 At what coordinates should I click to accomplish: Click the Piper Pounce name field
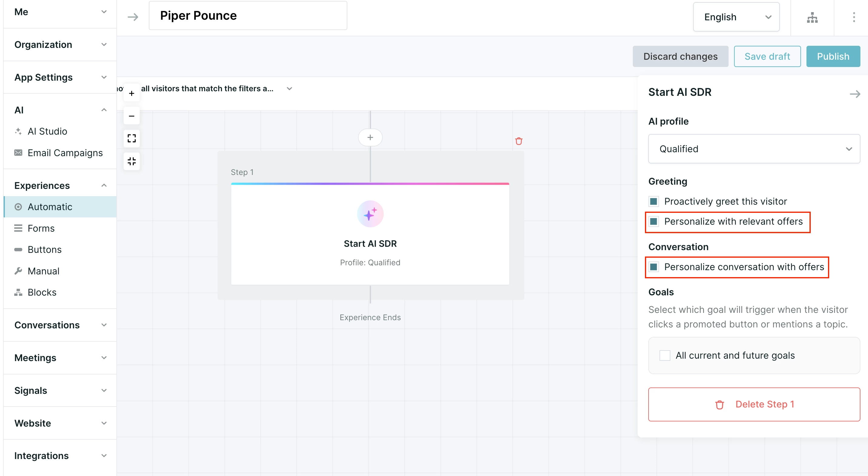point(248,15)
